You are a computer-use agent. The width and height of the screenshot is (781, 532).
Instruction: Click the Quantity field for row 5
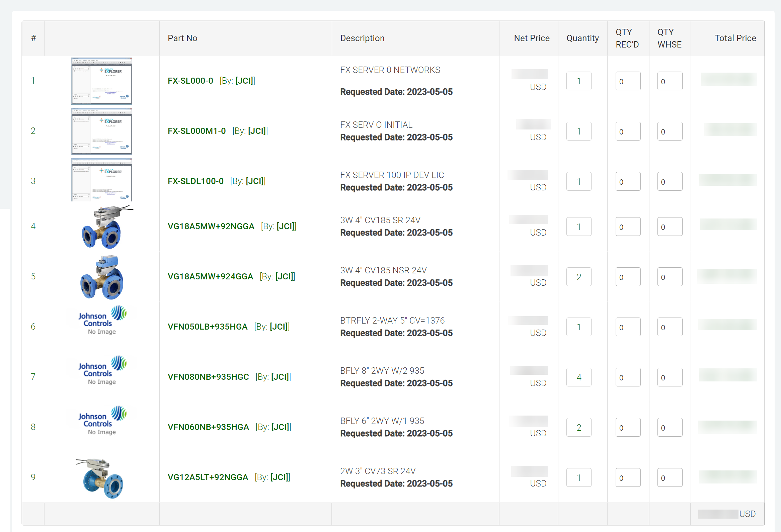coord(578,277)
